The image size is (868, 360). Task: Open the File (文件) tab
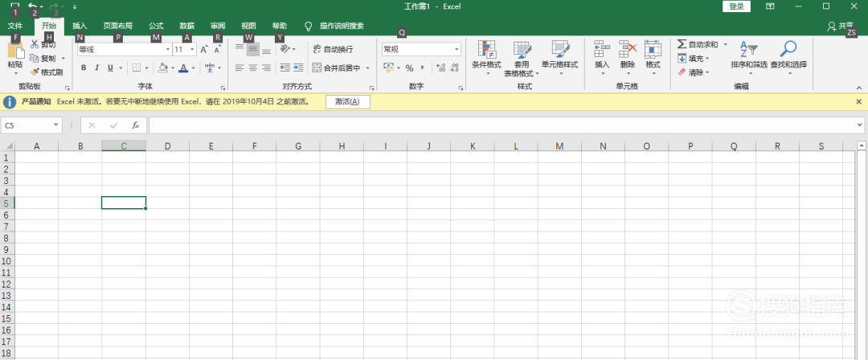point(15,26)
